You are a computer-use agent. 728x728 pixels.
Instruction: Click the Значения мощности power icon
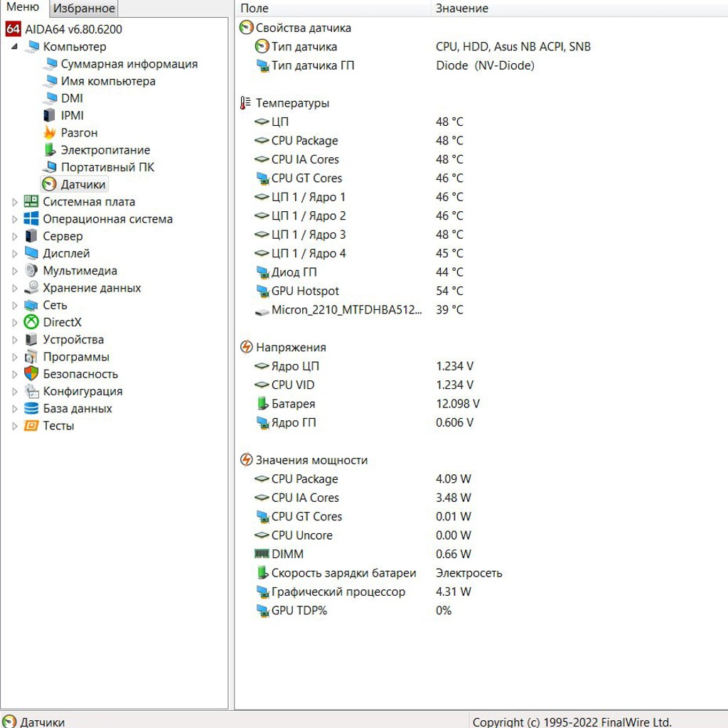[x=246, y=460]
